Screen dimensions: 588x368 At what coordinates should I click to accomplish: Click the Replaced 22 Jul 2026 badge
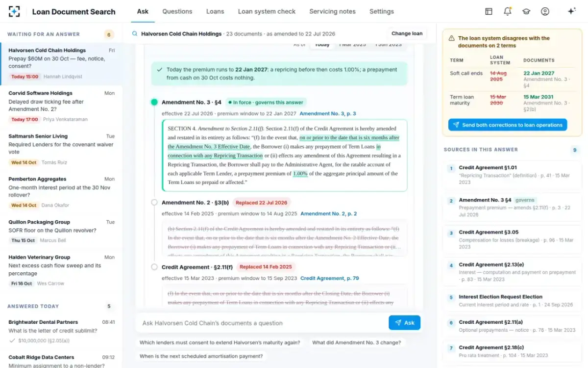click(x=262, y=202)
